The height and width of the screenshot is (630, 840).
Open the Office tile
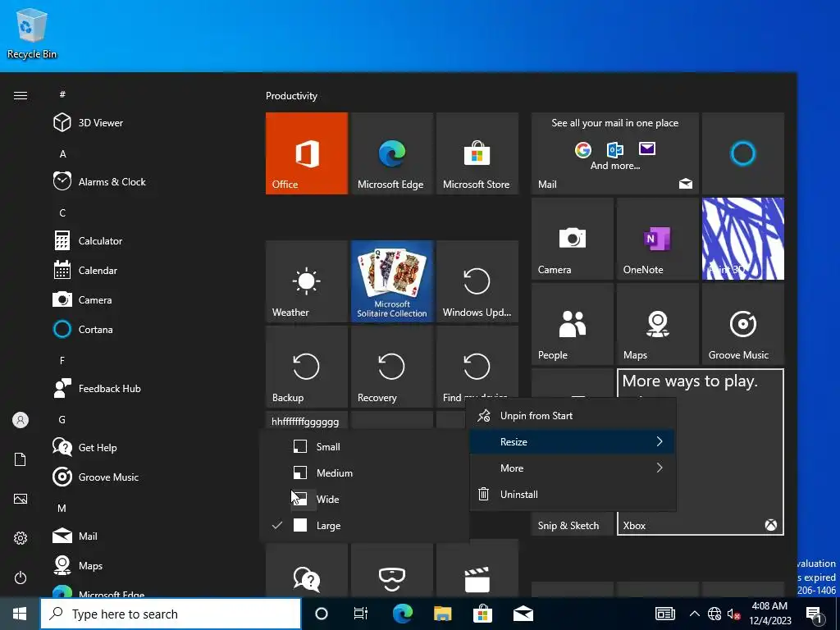click(307, 153)
